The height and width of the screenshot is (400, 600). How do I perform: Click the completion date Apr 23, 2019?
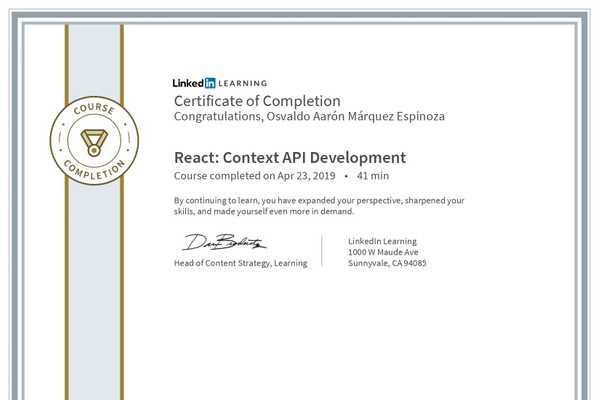tap(306, 176)
